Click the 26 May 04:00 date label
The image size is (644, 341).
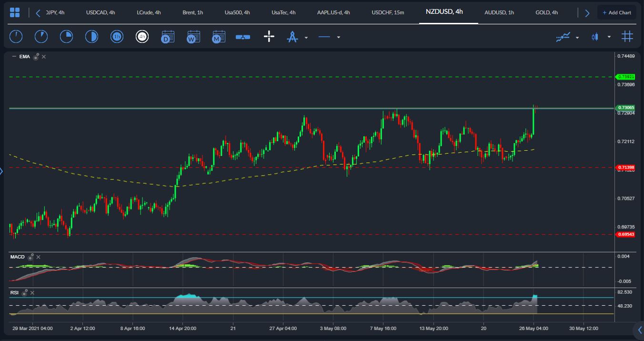[533, 328]
